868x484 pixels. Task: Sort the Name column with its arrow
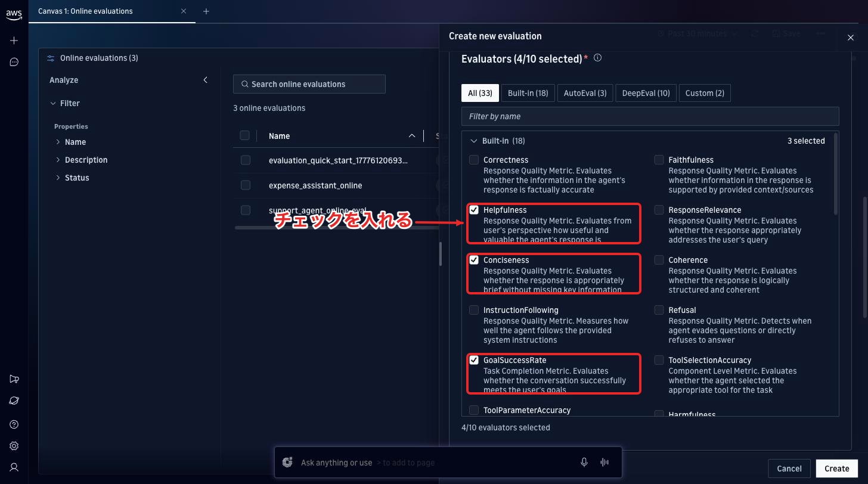click(x=412, y=136)
